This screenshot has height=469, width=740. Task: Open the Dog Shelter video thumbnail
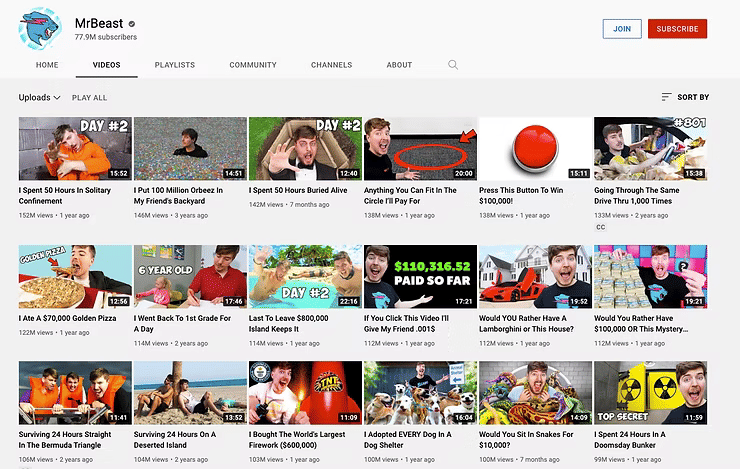[x=420, y=393]
